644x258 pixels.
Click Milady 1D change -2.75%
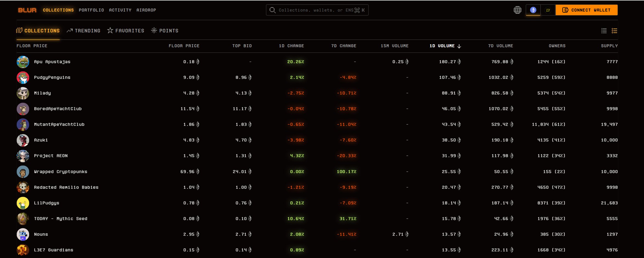tap(296, 93)
